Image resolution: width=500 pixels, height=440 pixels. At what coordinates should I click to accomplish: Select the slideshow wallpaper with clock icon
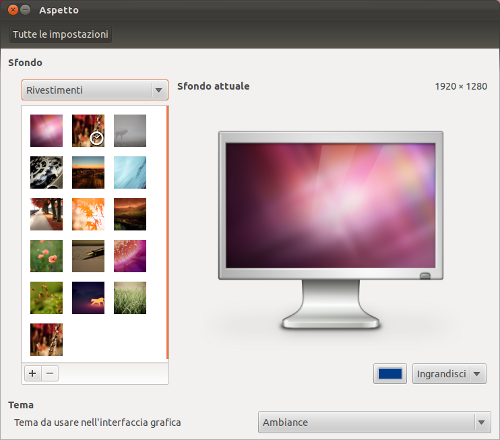click(88, 131)
